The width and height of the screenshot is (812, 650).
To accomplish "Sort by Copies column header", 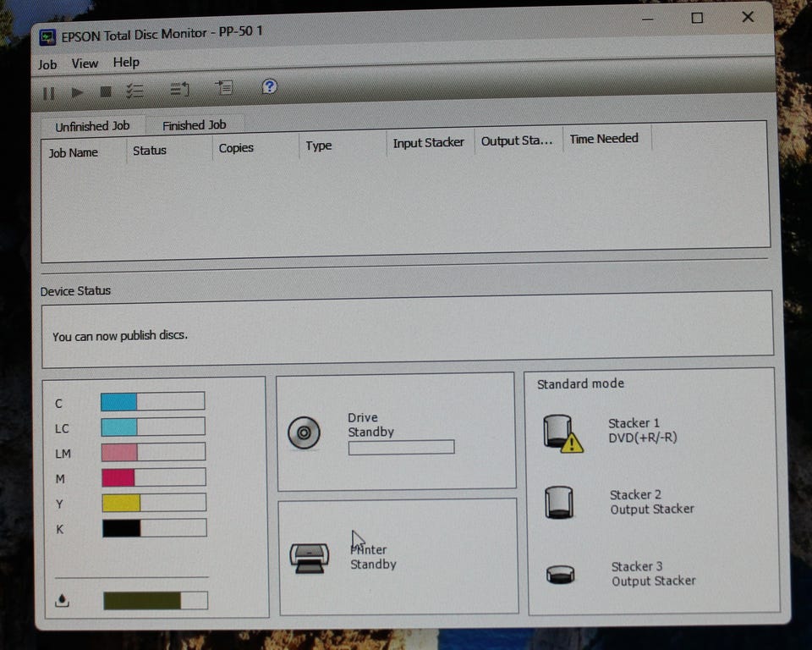I will 255,148.
